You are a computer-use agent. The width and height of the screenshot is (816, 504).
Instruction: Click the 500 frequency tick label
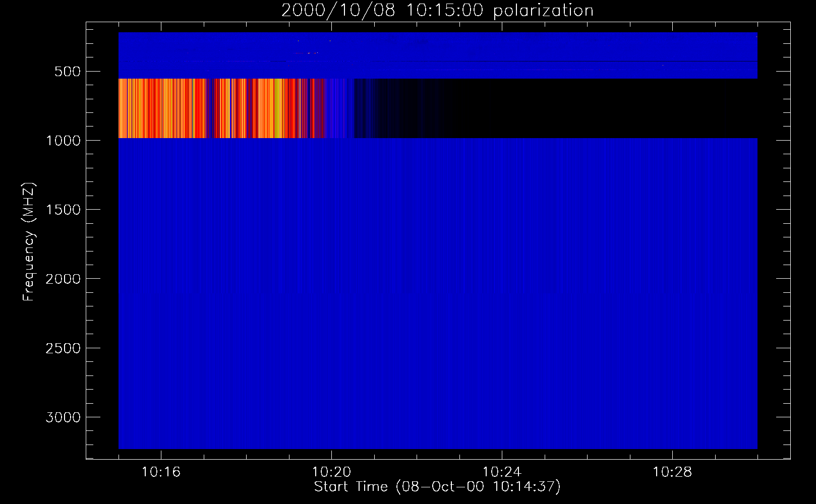point(68,72)
